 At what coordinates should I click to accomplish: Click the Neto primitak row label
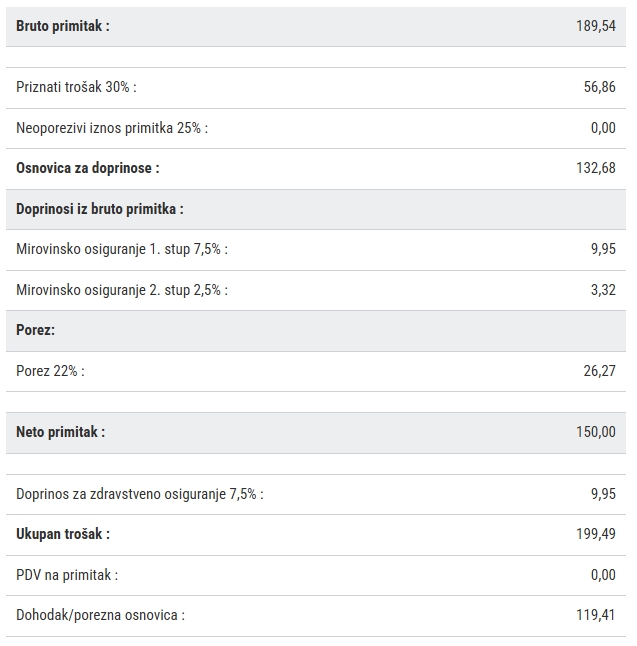[61, 432]
